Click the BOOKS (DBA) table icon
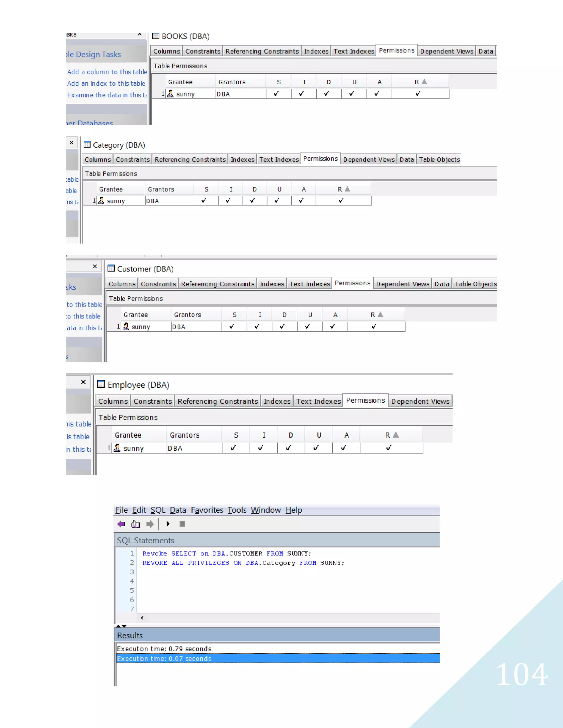 [x=156, y=36]
